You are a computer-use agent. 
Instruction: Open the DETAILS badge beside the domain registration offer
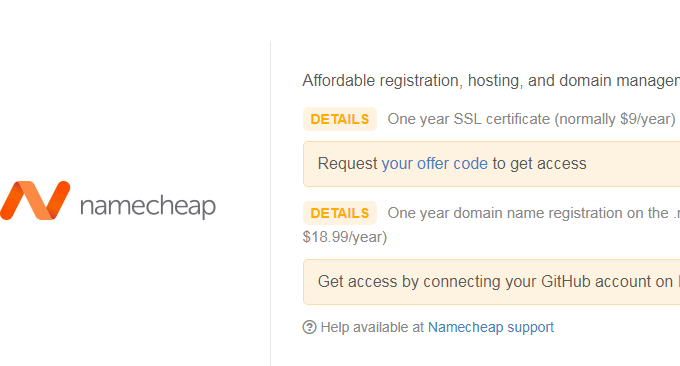(x=340, y=213)
